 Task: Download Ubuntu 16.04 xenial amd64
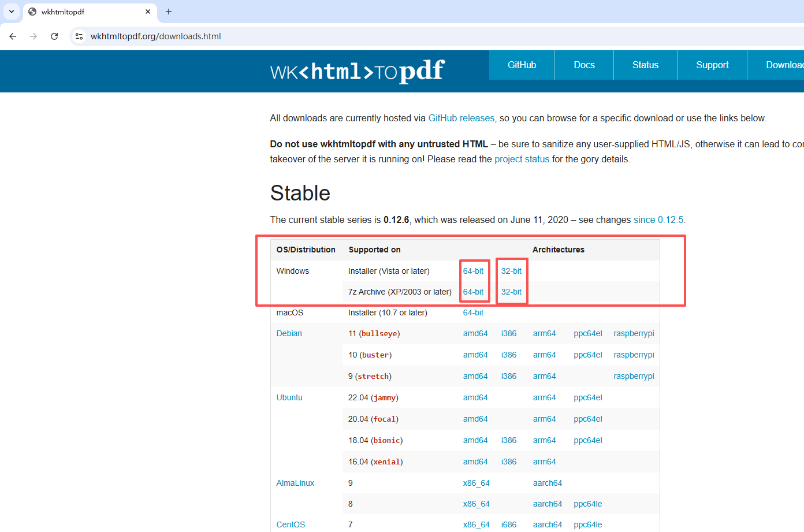[x=475, y=462]
